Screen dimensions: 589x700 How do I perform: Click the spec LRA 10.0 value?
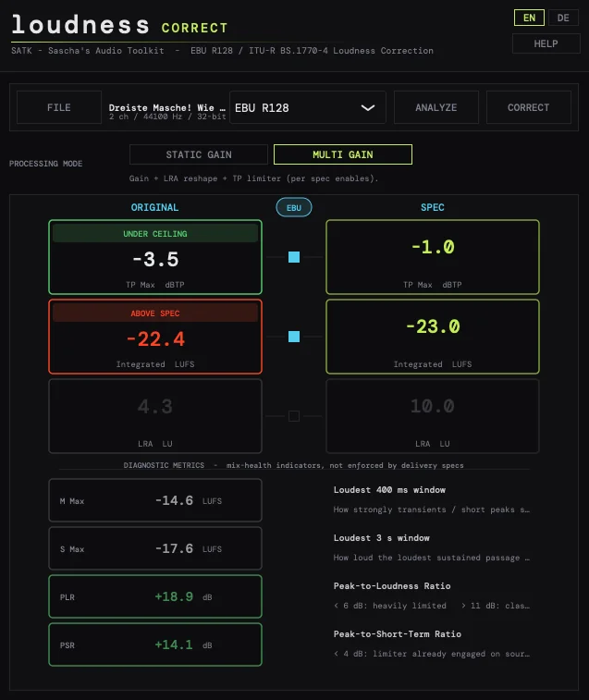(x=432, y=406)
